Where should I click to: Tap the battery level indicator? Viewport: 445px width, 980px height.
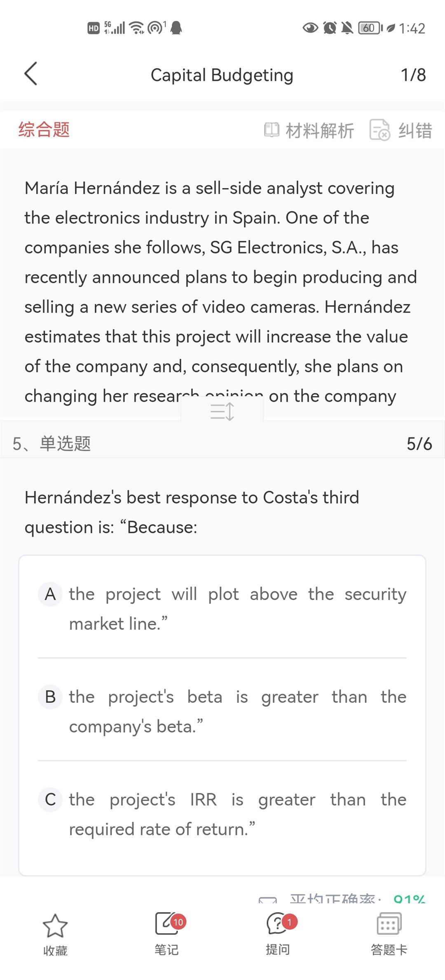coord(369,28)
